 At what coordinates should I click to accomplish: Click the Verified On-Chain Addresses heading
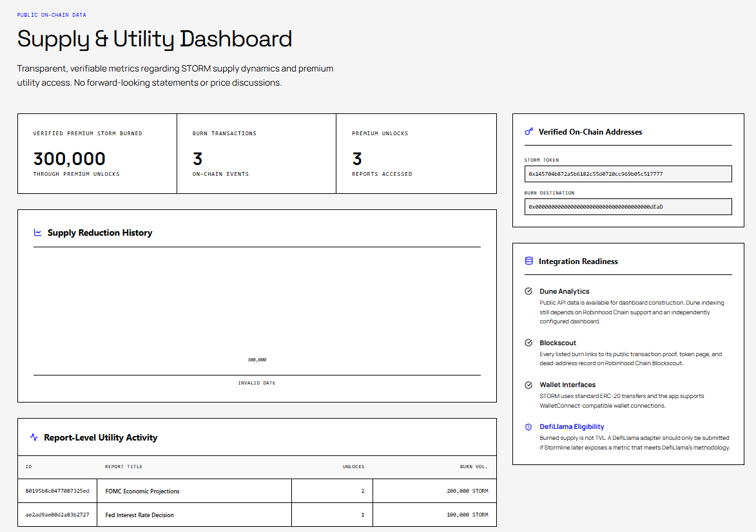coord(590,132)
